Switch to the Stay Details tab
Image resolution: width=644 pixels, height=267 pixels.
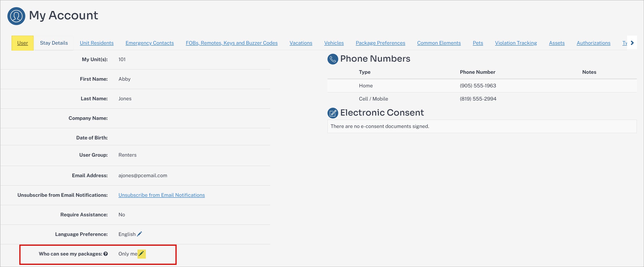coord(54,43)
